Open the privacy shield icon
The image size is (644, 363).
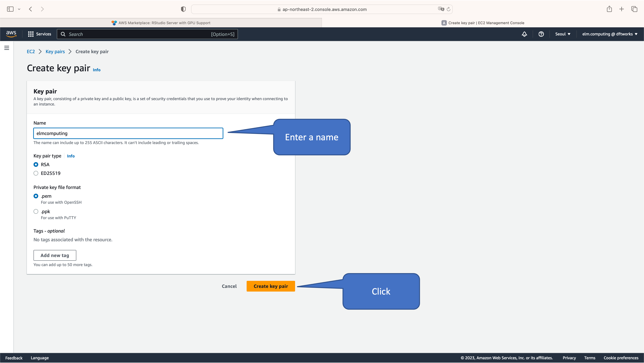[x=183, y=9]
